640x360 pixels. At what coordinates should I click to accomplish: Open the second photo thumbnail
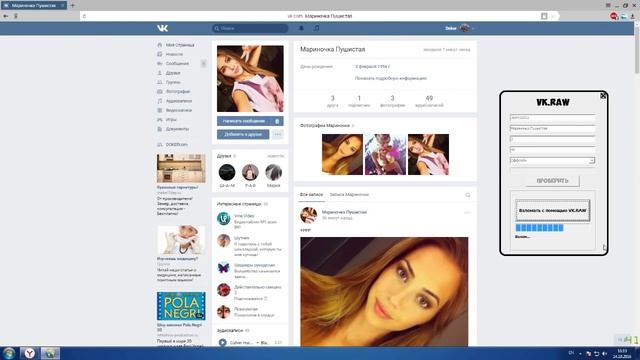coord(385,155)
